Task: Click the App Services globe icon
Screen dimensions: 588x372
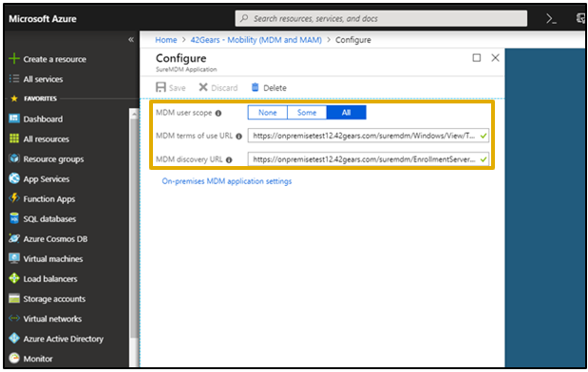Action: (x=14, y=178)
